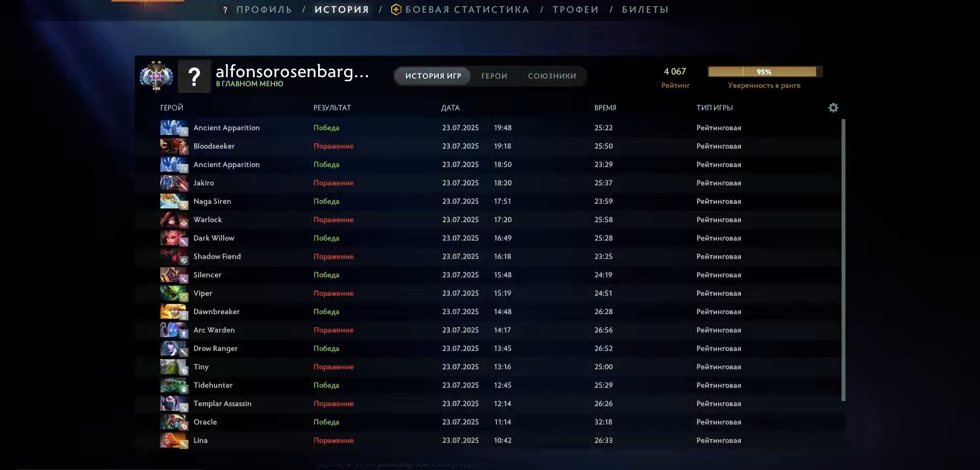Open the Билеты tab

click(x=645, y=10)
